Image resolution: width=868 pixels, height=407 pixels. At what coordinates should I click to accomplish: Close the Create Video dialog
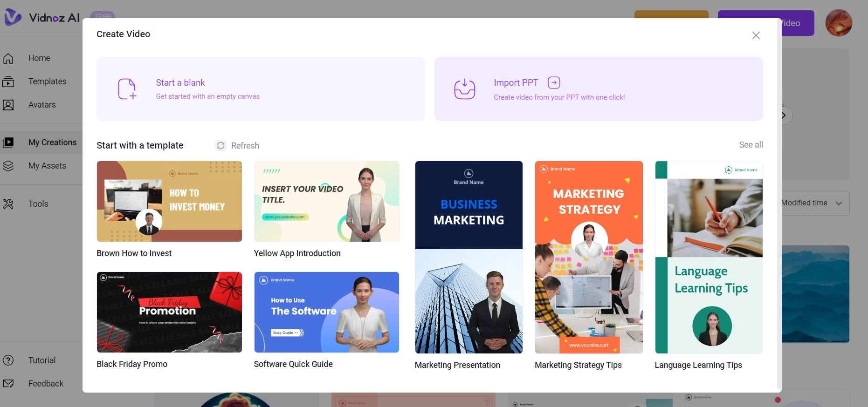756,36
